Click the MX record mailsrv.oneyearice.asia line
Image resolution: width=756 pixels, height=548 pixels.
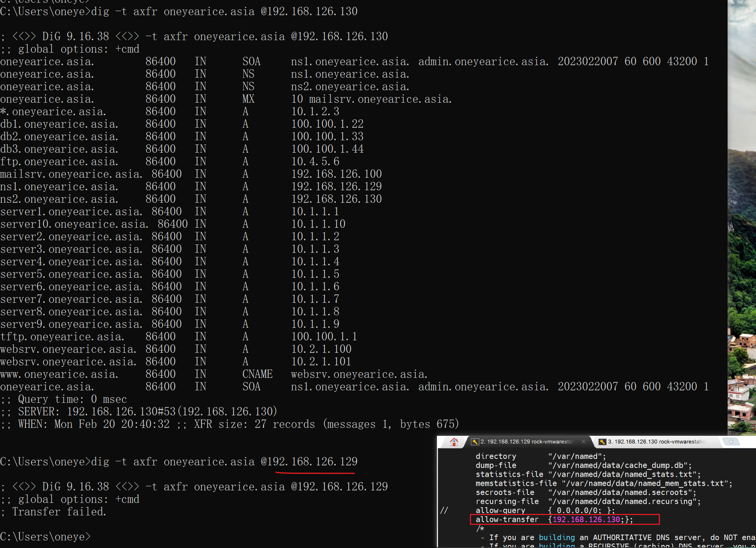pos(380,99)
